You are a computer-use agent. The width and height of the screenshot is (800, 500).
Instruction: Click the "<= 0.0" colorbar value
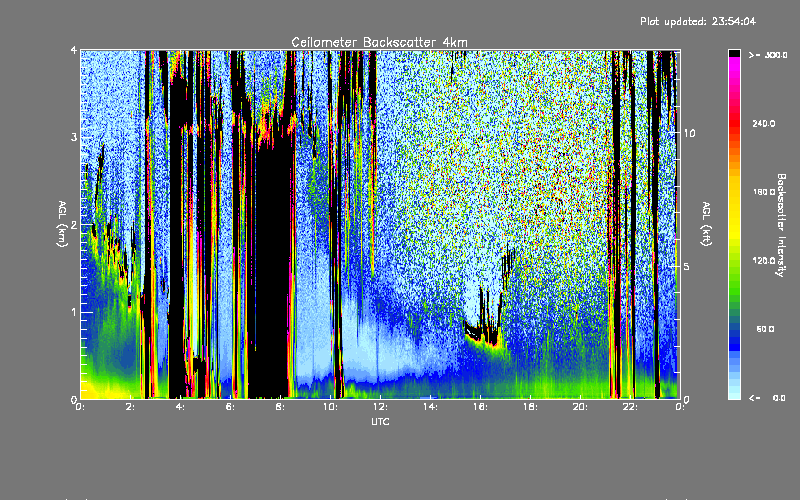pos(767,398)
